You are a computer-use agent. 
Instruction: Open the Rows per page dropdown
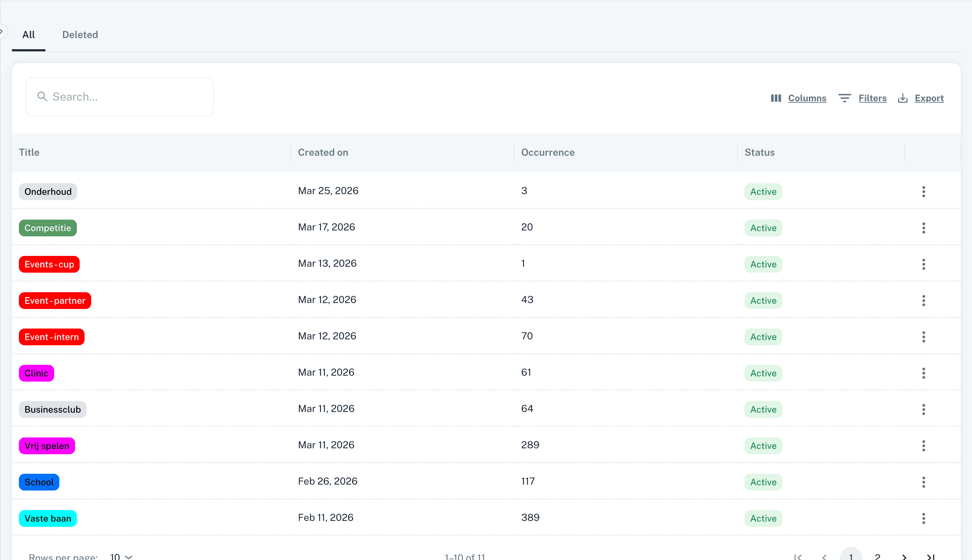121,556
